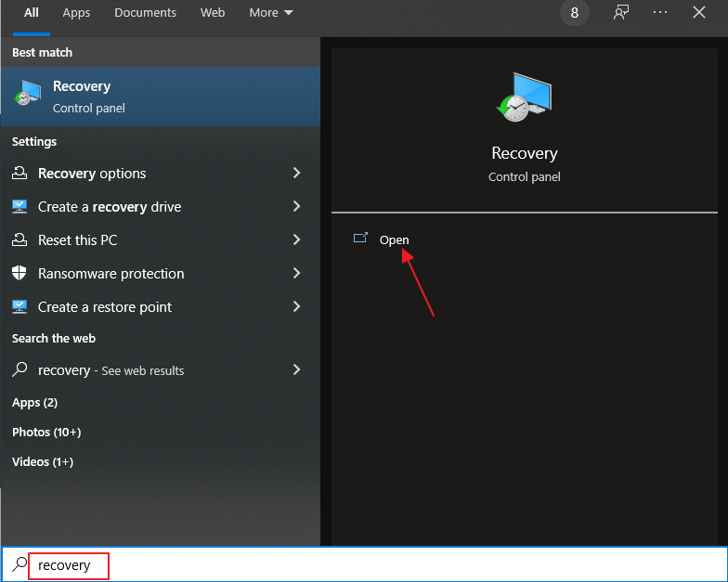The image size is (728, 582).
Task: Show Photos (10+) results
Action: [x=46, y=432]
